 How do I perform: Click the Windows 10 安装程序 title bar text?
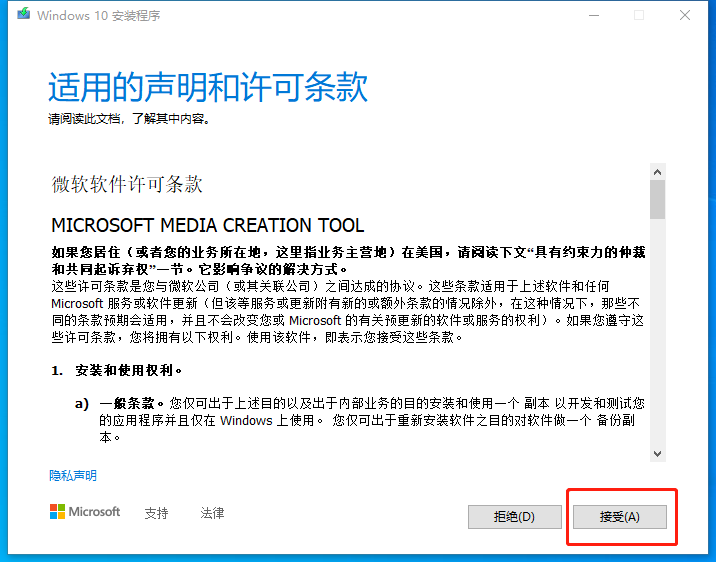[98, 16]
